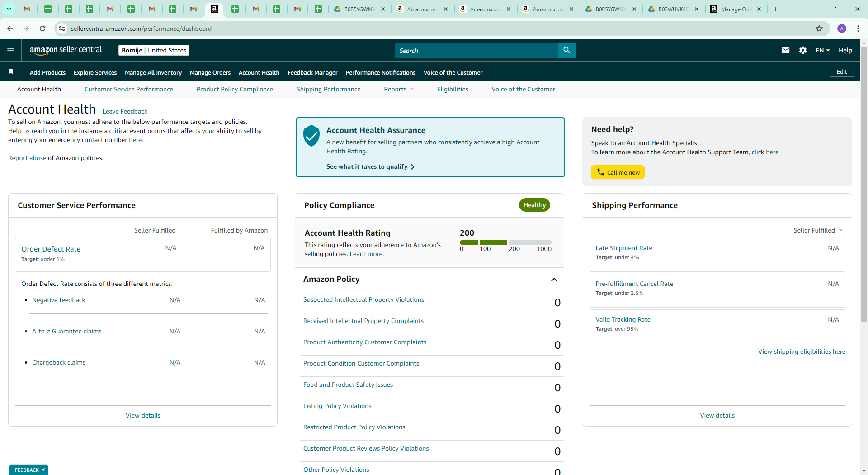The width and height of the screenshot is (868, 475).
Task: Switch to B00WUVK4D browser tab
Action: click(x=674, y=9)
